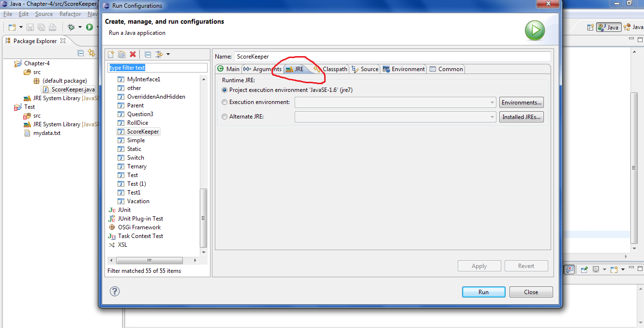Click the Save icon in Eclipse toolbar
The width and height of the screenshot is (644, 328).
click(30, 27)
